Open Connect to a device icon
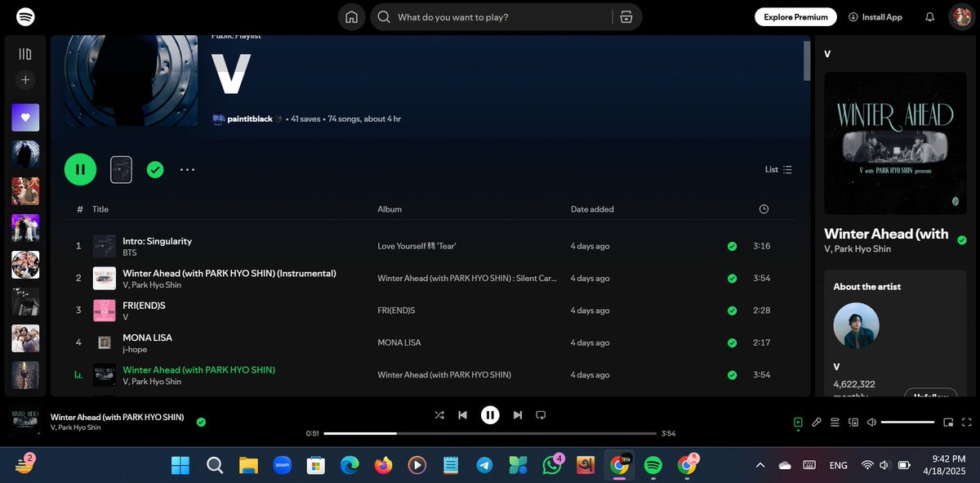 (853, 423)
